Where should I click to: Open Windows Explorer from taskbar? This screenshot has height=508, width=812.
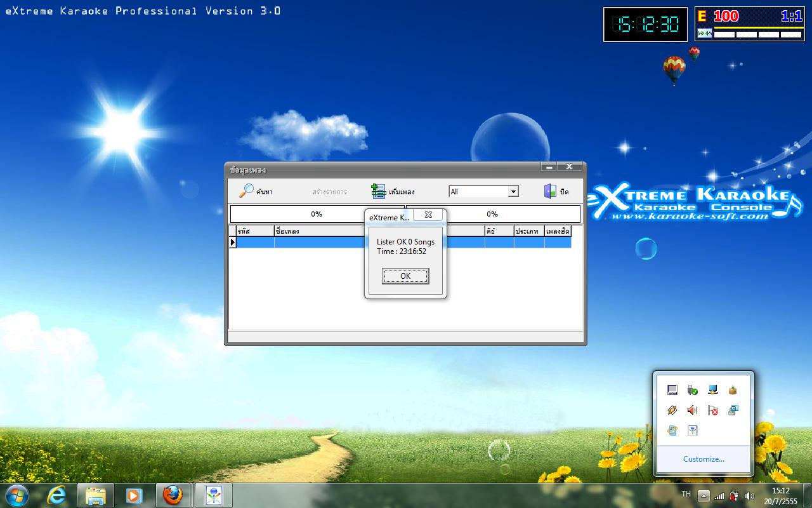pyautogui.click(x=96, y=495)
